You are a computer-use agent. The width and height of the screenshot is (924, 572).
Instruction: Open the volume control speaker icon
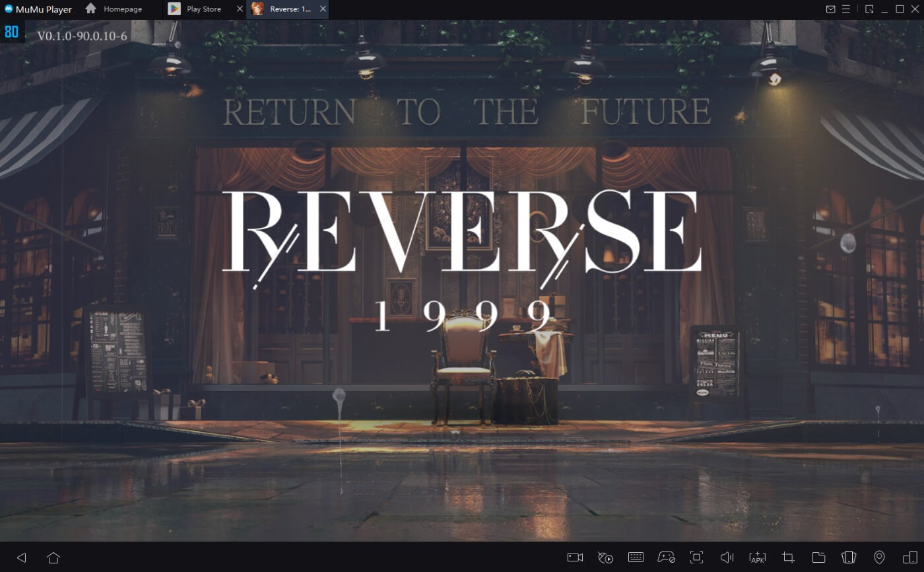727,557
